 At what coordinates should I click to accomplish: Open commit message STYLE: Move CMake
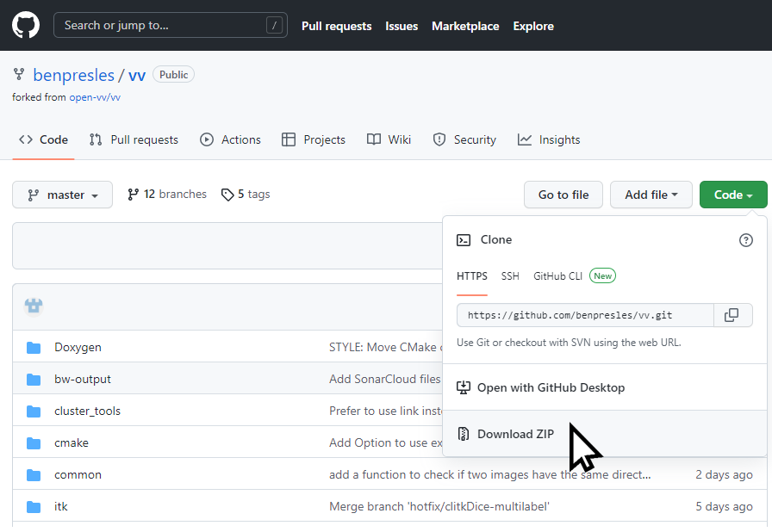click(x=385, y=347)
